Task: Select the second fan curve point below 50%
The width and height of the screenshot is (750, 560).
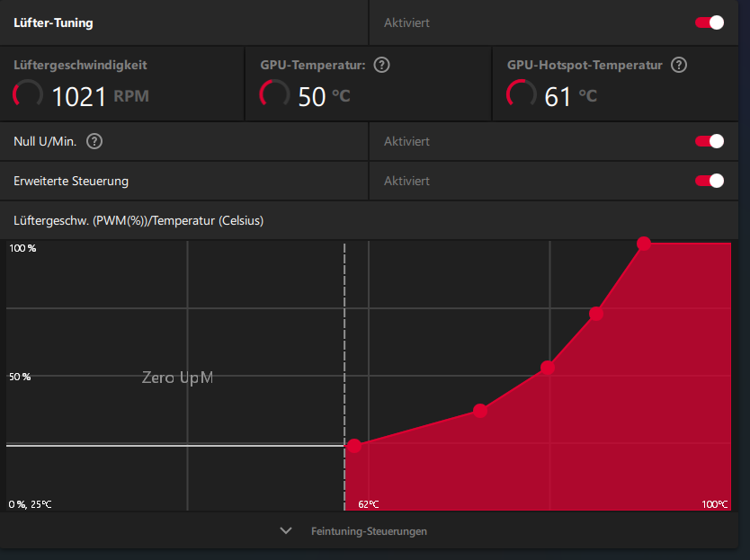Action: 480,410
